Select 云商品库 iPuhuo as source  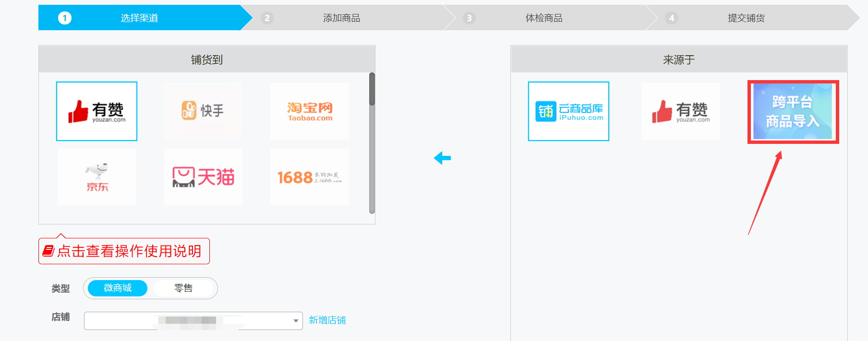click(x=568, y=111)
